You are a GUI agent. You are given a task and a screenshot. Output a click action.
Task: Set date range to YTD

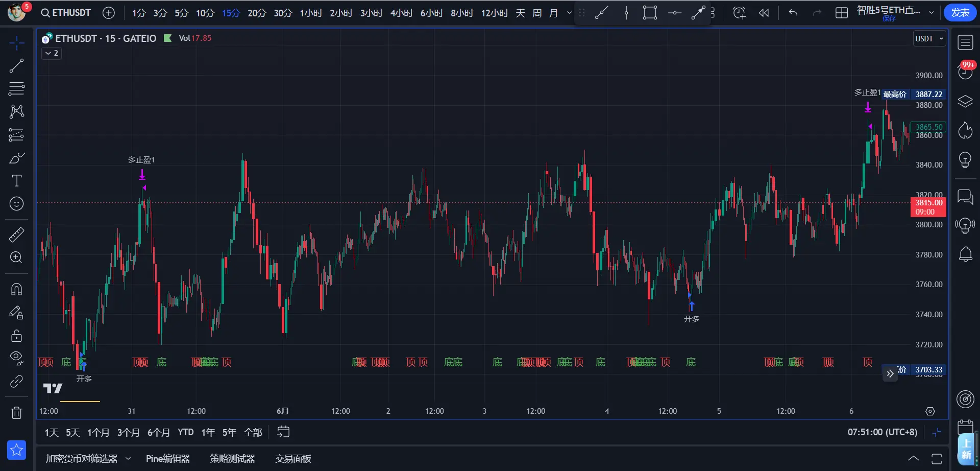[186, 433]
